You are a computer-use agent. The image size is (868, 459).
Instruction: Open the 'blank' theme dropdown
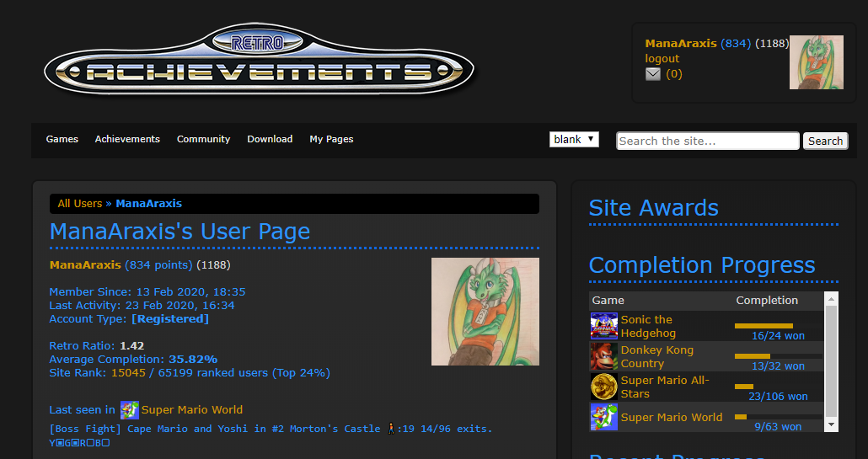coord(574,139)
